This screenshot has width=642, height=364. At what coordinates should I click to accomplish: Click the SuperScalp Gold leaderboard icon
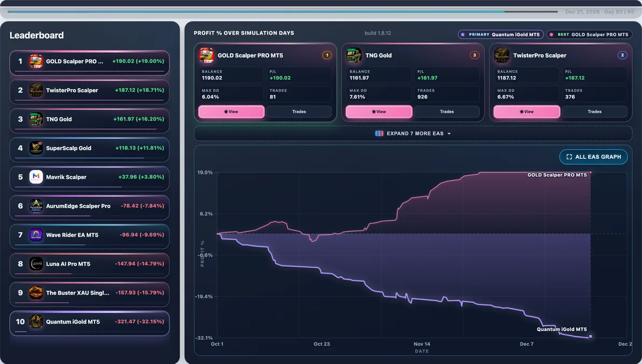(x=36, y=148)
